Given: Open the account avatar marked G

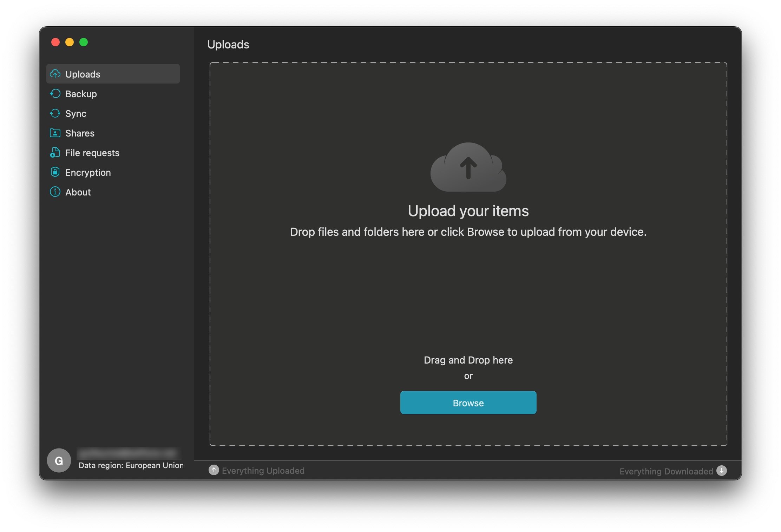Looking at the screenshot, I should coord(59,460).
